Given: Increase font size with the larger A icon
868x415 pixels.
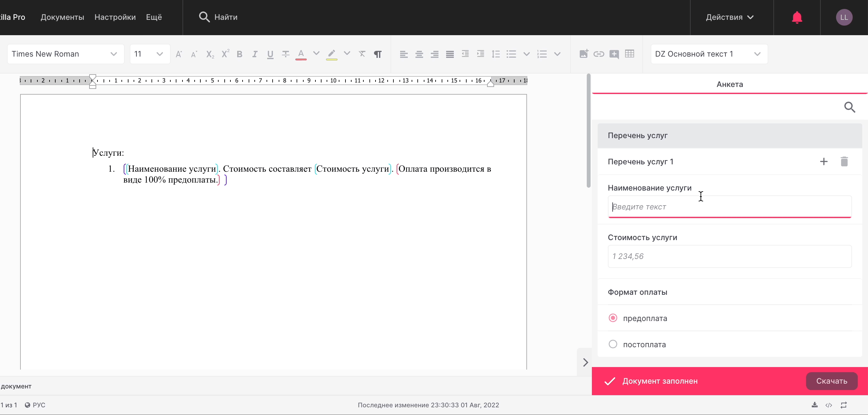Looking at the screenshot, I should tap(179, 54).
